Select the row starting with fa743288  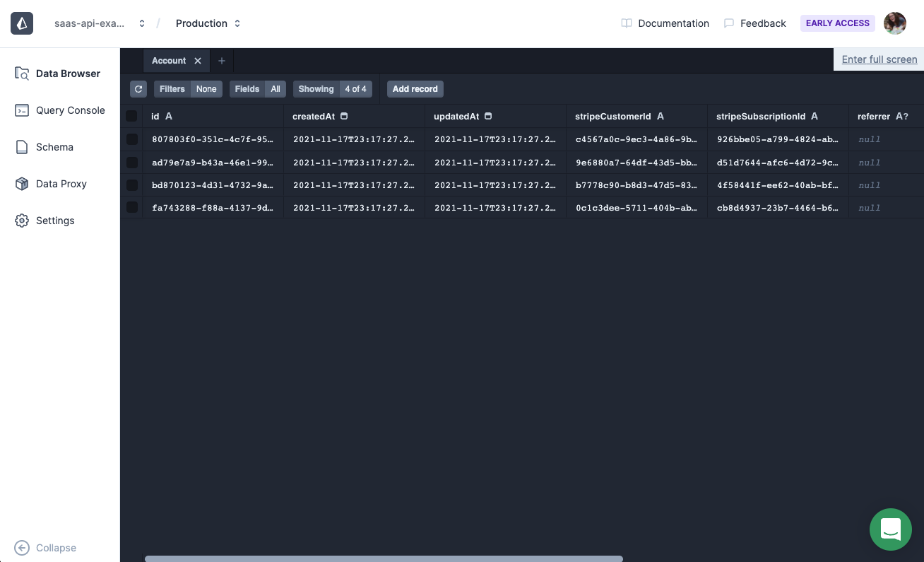132,208
